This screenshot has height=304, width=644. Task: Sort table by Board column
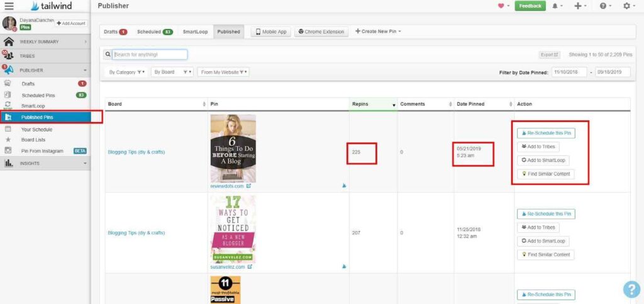click(x=156, y=104)
